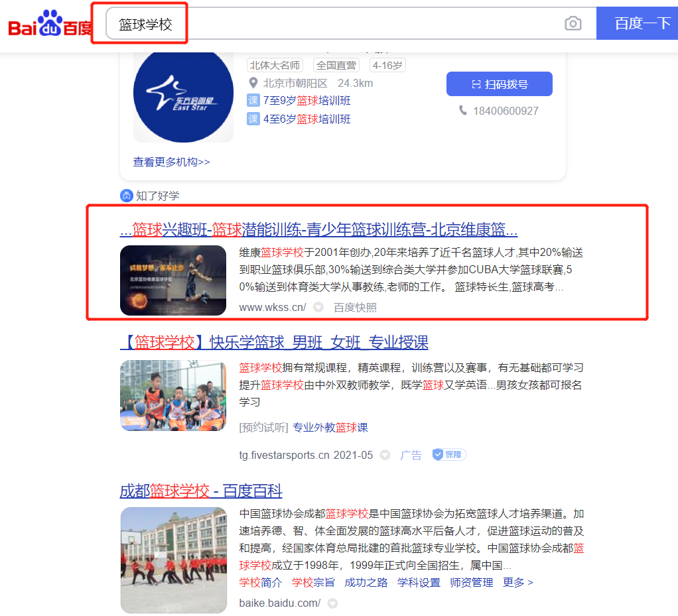Open 成都篮球学校 - 百度百科 result title
Viewport: 678px width, 616px height.
point(201,491)
